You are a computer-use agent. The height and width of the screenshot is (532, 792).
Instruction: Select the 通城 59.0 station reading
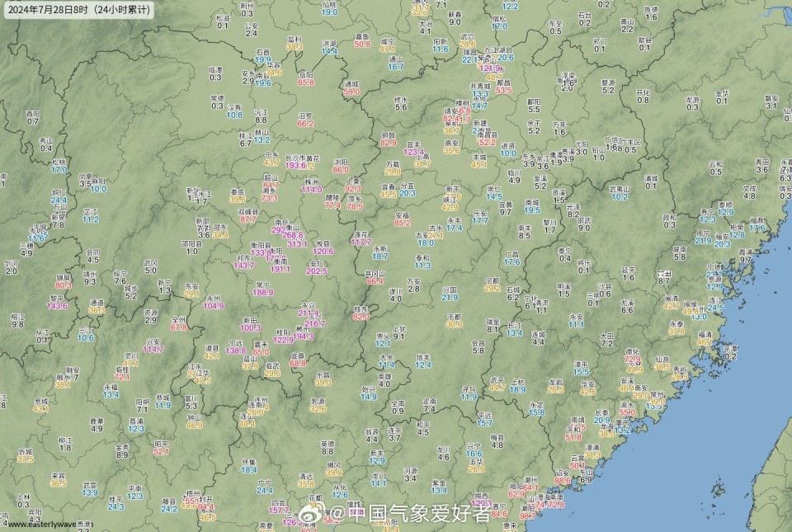click(x=351, y=87)
